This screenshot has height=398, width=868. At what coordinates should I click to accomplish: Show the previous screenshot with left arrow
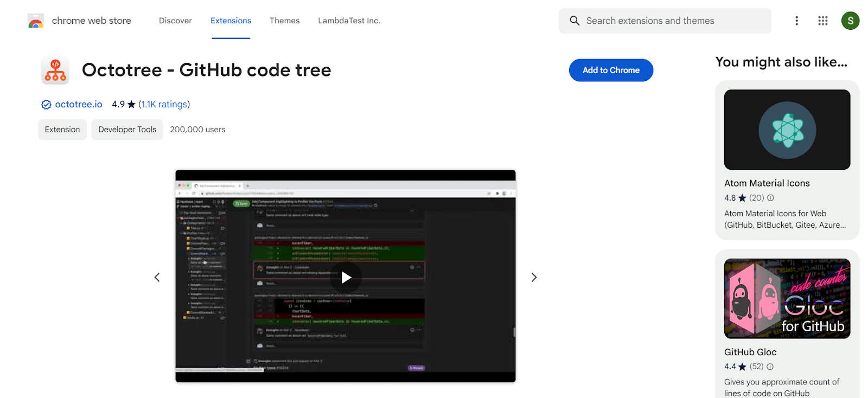pyautogui.click(x=157, y=277)
